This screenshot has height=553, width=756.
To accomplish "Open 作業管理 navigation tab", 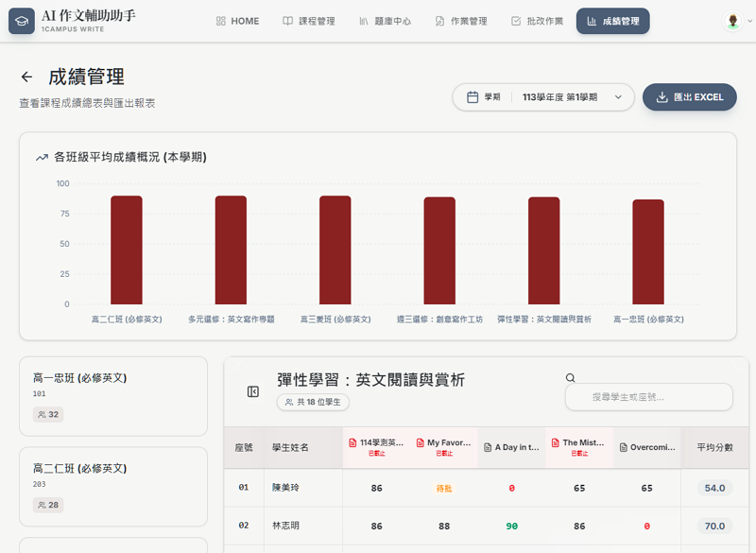I will (x=461, y=21).
